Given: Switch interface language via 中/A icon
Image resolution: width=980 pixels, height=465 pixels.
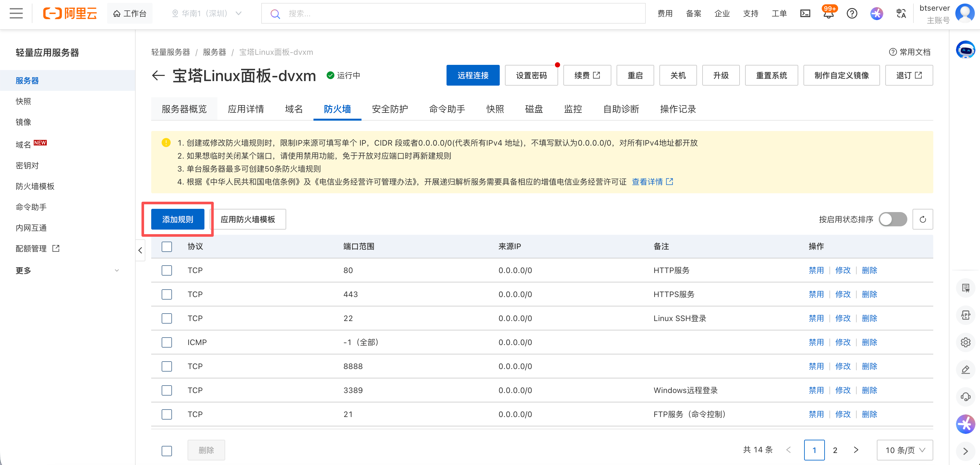Looking at the screenshot, I should (x=901, y=13).
